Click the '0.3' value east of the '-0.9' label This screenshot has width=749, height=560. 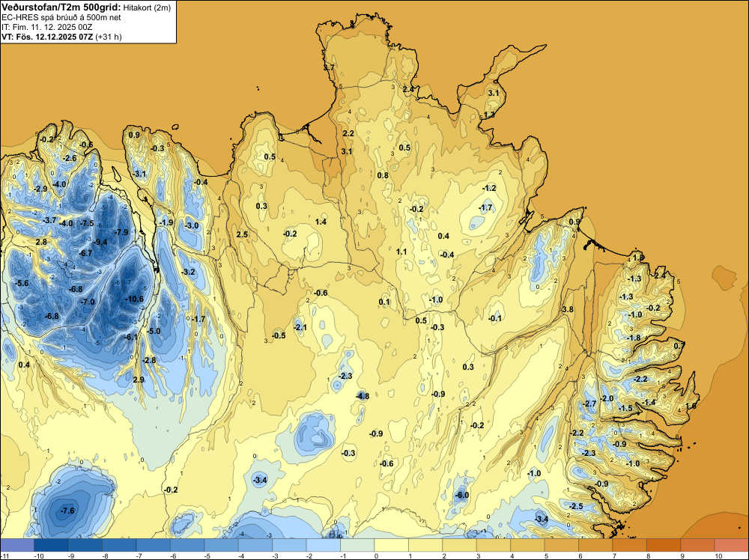pyautogui.click(x=468, y=367)
